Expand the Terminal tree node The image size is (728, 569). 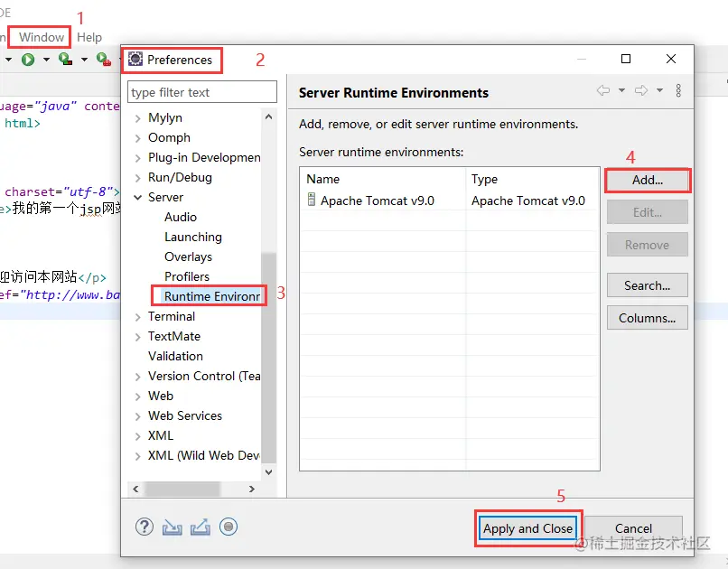[137, 317]
